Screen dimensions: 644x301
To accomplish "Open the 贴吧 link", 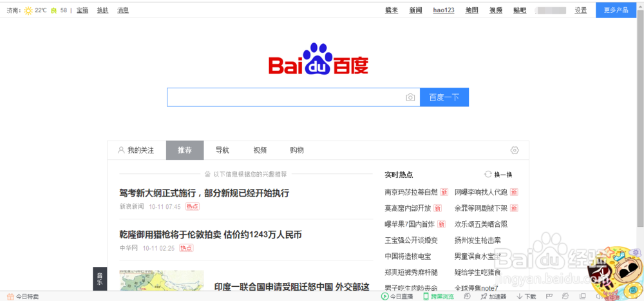I will pyautogui.click(x=520, y=11).
